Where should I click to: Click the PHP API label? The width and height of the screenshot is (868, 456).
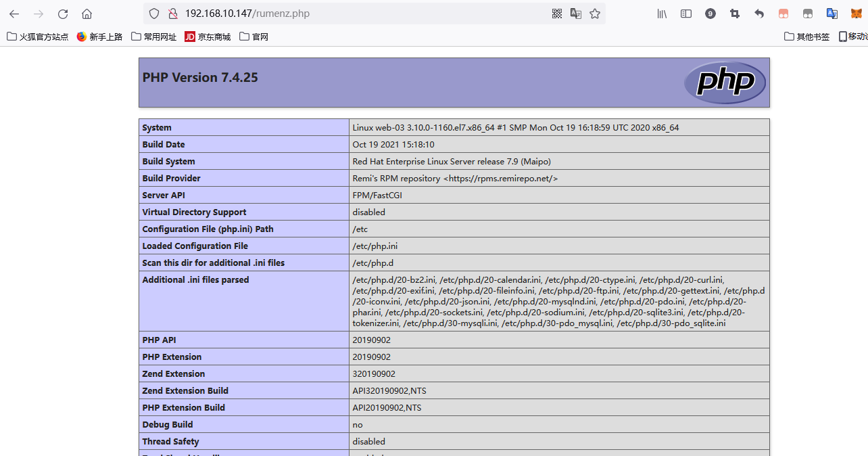click(159, 340)
